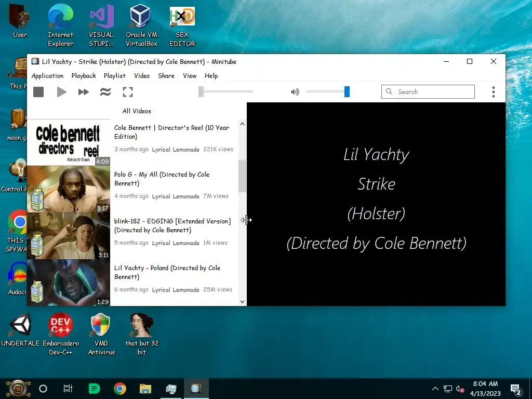Open the green app on the taskbar
Image resolution: width=532 pixels, height=399 pixels.
95,389
